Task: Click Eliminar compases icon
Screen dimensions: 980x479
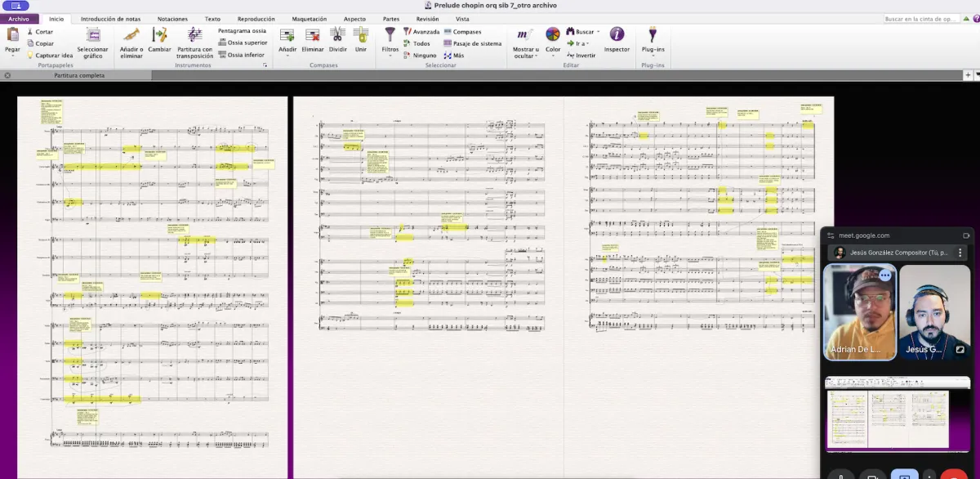Action: click(313, 34)
